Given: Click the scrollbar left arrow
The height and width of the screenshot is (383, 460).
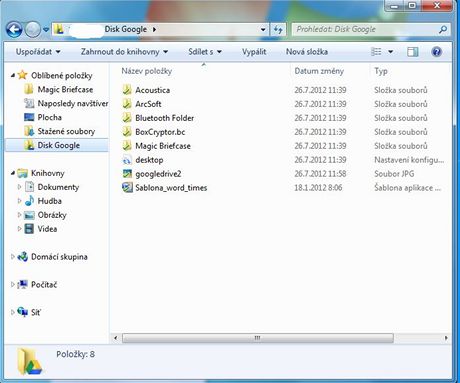Looking at the screenshot, I should point(116,338).
